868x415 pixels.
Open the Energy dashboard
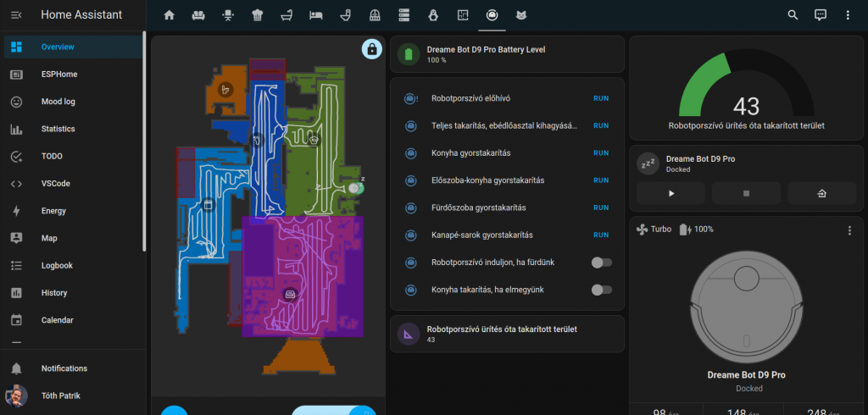73,211
